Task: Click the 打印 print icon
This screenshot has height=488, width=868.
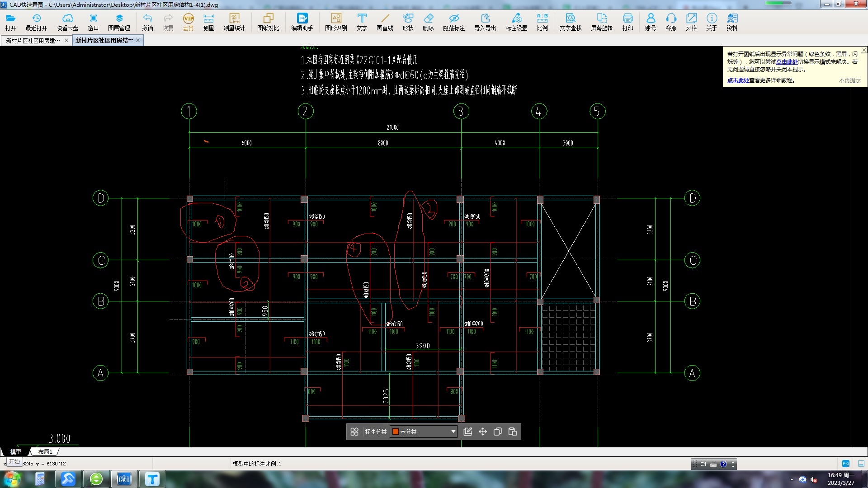Action: click(x=627, y=22)
